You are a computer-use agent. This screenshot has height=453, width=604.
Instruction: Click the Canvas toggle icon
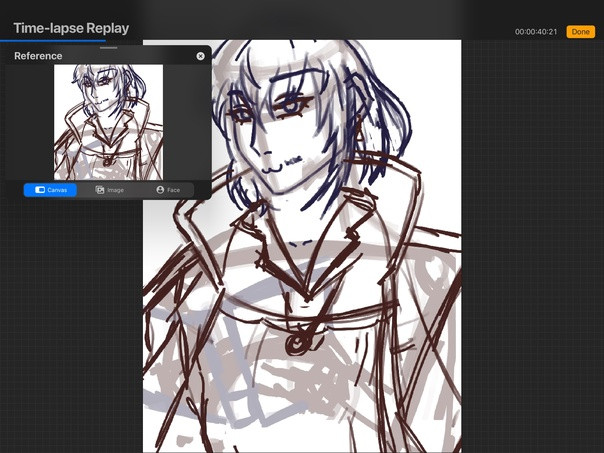tap(40, 190)
